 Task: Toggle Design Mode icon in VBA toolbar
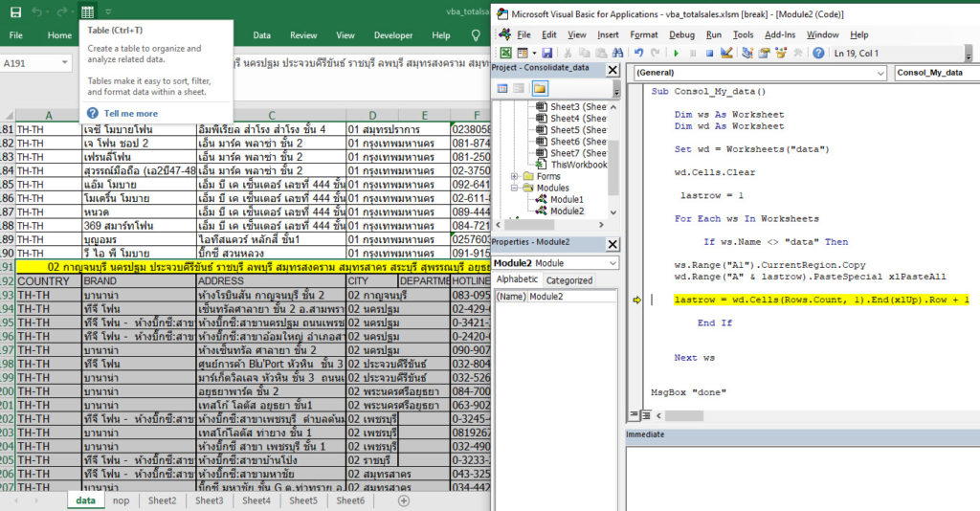coord(726,53)
